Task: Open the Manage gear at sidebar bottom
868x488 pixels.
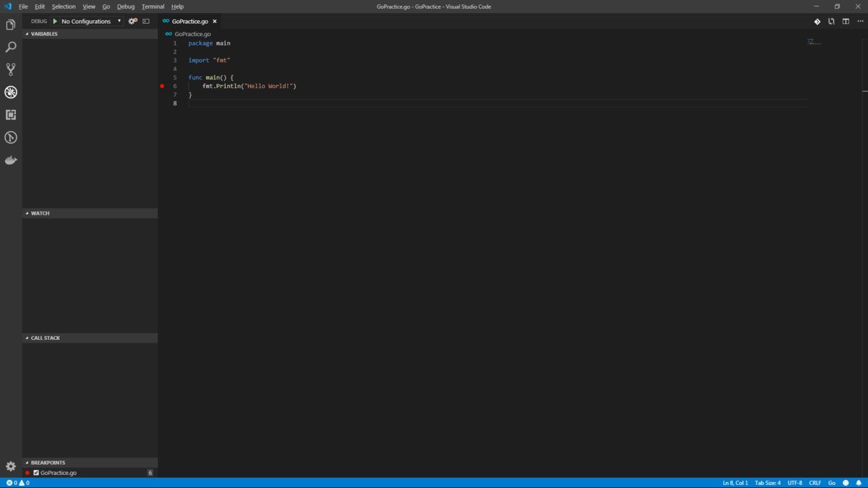Action: [11, 466]
